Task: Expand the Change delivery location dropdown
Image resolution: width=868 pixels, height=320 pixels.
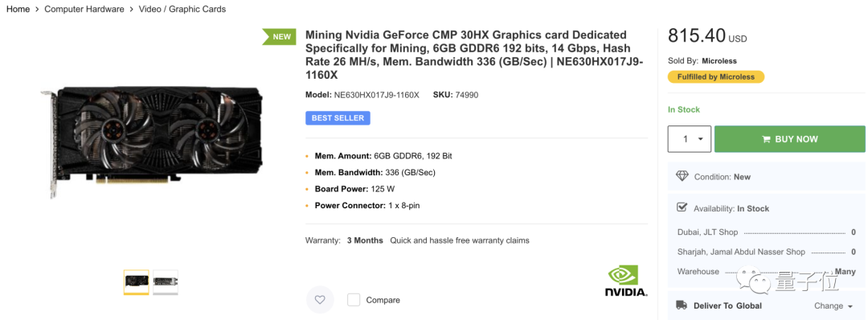Action: [833, 306]
